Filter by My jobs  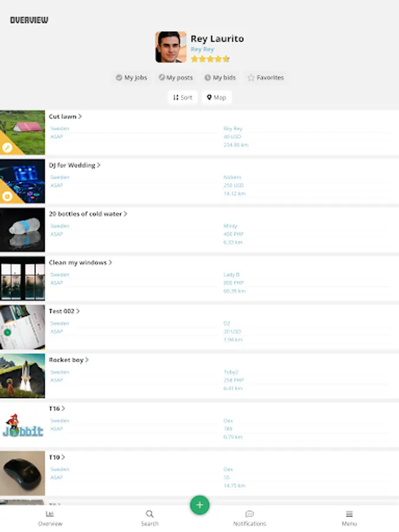pyautogui.click(x=131, y=77)
